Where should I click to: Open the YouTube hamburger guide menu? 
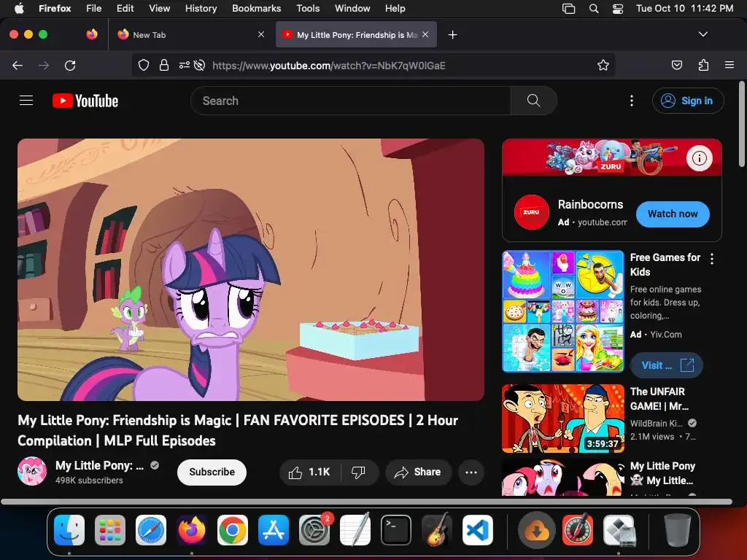(26, 101)
